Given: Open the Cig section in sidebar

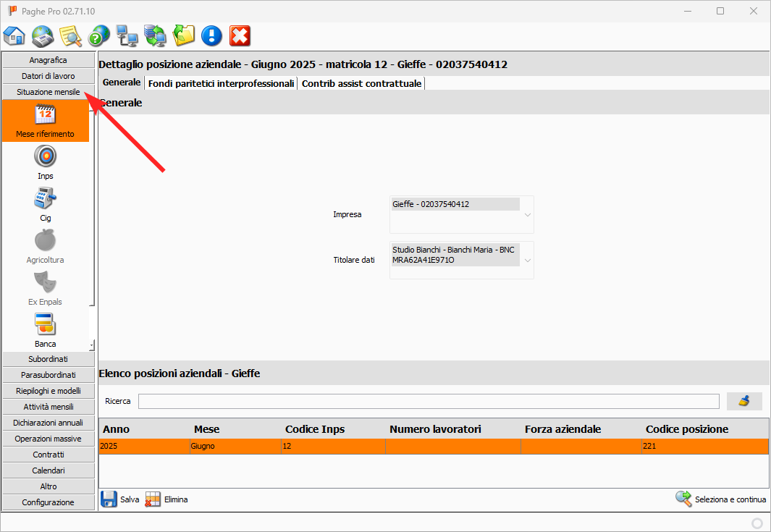Looking at the screenshot, I should tap(46, 204).
